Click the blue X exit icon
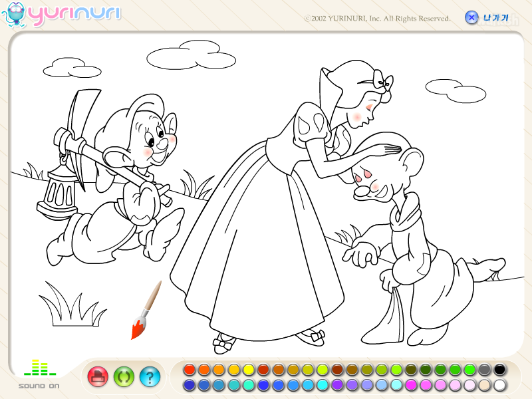 [x=471, y=17]
